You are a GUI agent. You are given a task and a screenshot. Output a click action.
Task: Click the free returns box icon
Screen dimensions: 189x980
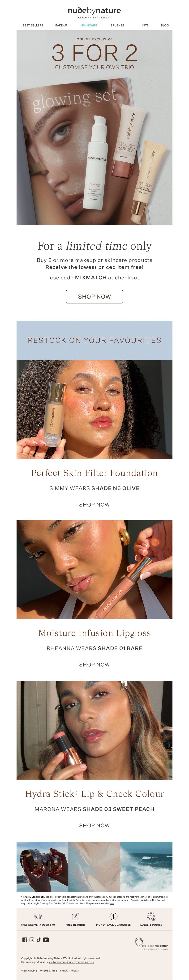pos(76,916)
